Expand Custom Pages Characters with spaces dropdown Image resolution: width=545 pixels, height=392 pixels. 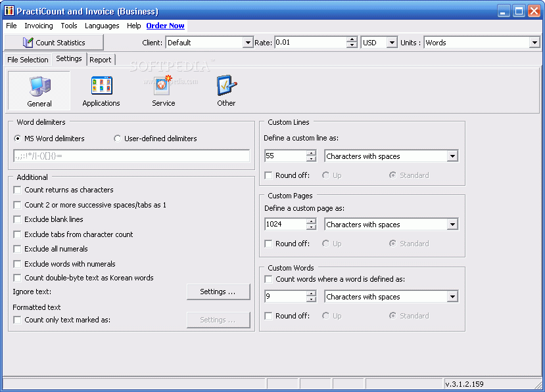(452, 225)
